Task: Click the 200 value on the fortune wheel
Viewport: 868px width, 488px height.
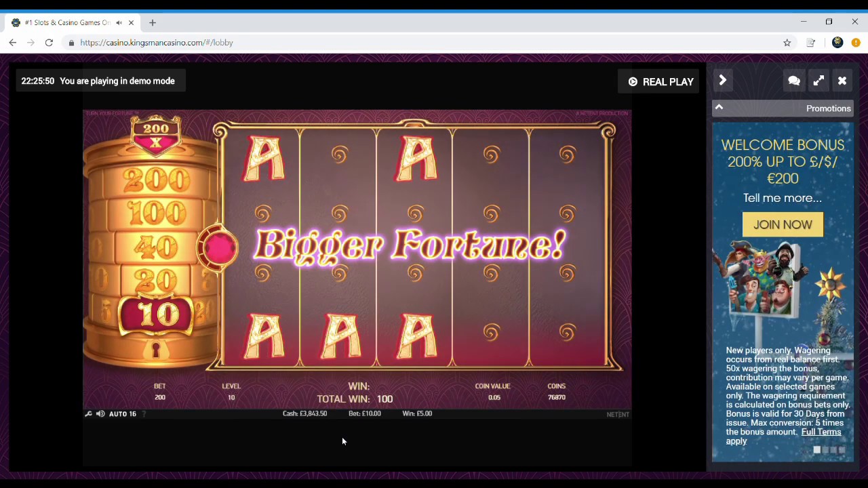Action: tap(156, 180)
